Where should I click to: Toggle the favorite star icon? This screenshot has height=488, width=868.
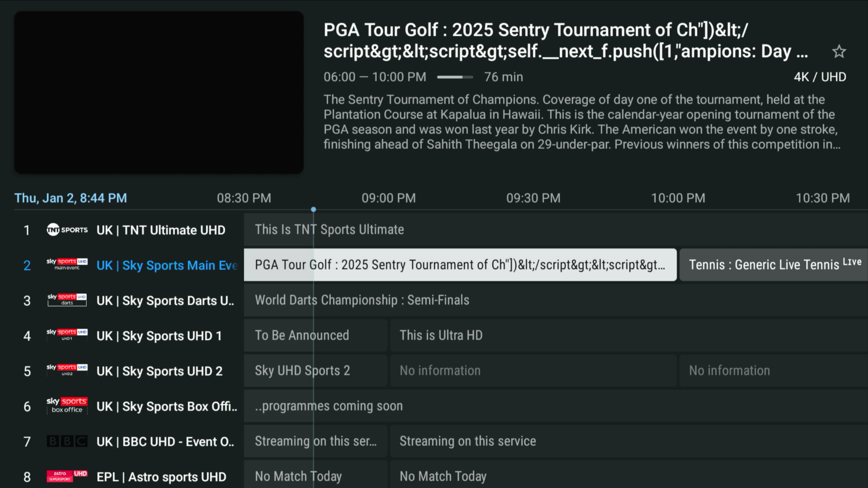click(x=839, y=52)
